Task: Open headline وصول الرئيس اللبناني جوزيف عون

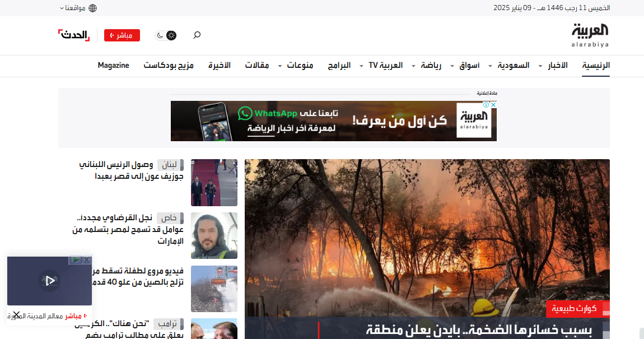Action: point(131,170)
